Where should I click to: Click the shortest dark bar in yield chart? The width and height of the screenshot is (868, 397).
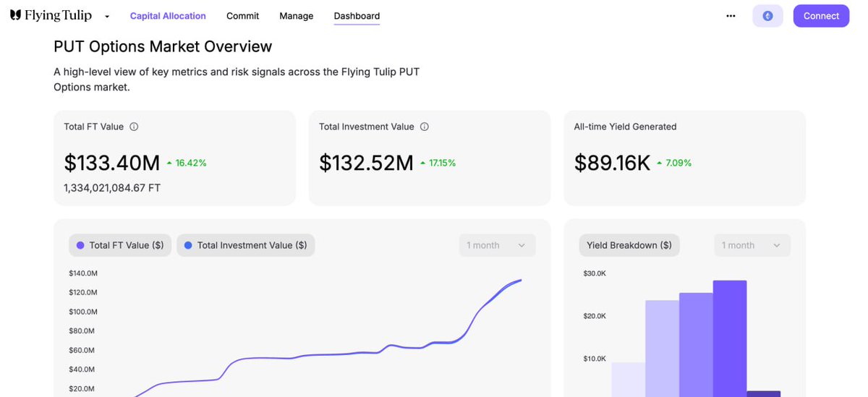pyautogui.click(x=763, y=394)
